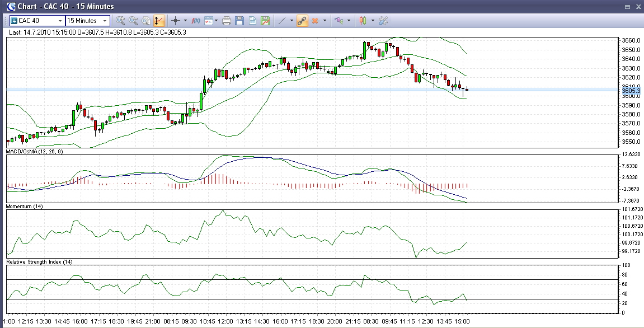Click the 3605.3 current price label
The width and height of the screenshot is (644, 328).
pos(631,91)
